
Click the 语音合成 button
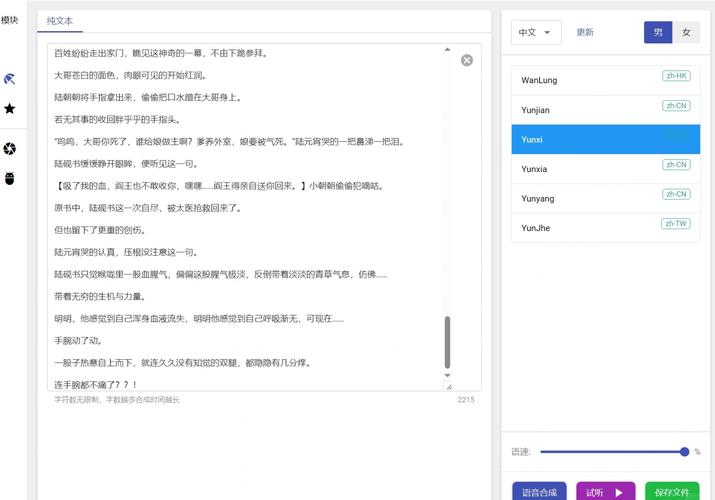[x=539, y=492]
